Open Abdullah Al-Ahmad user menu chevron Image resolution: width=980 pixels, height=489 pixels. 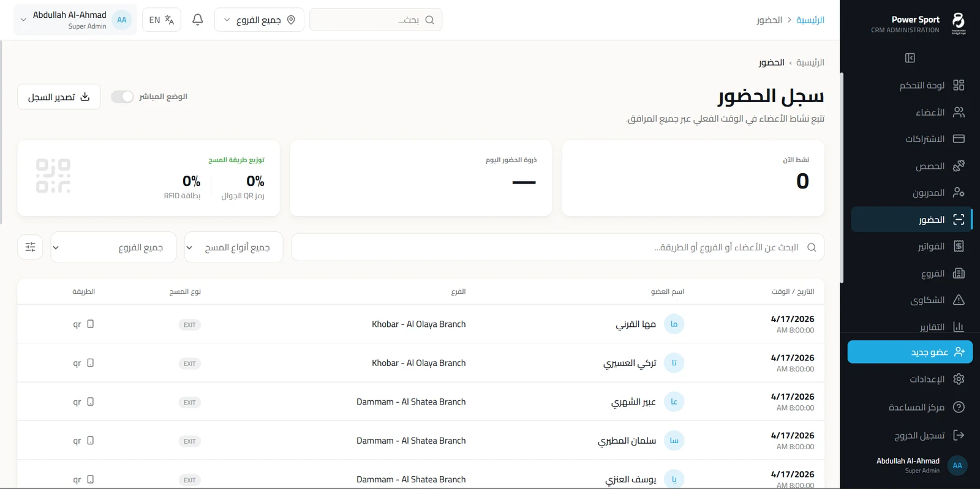pos(23,20)
